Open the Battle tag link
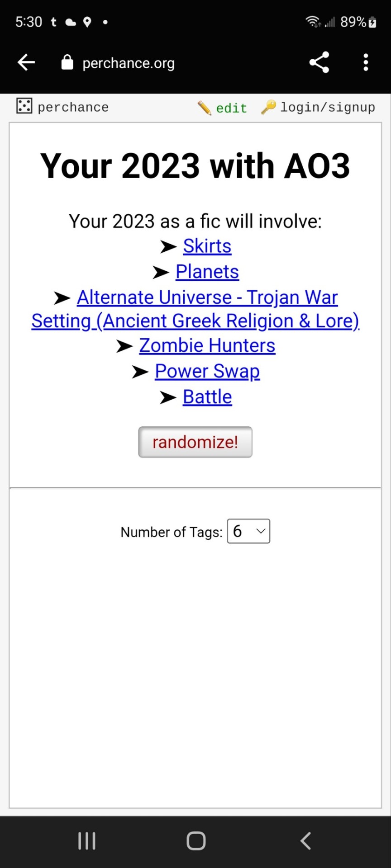The height and width of the screenshot is (868, 391). pyautogui.click(x=207, y=397)
